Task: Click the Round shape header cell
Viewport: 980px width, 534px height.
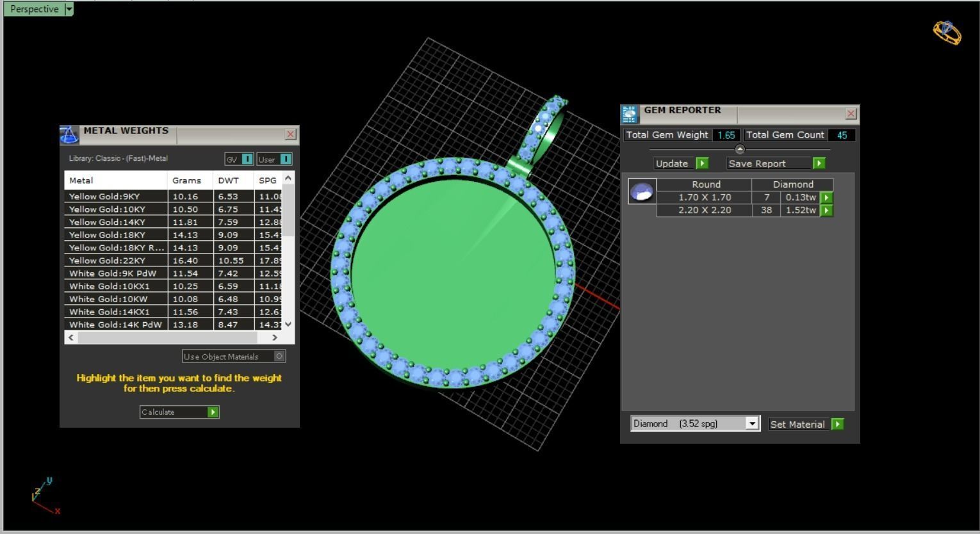Action: 706,184
